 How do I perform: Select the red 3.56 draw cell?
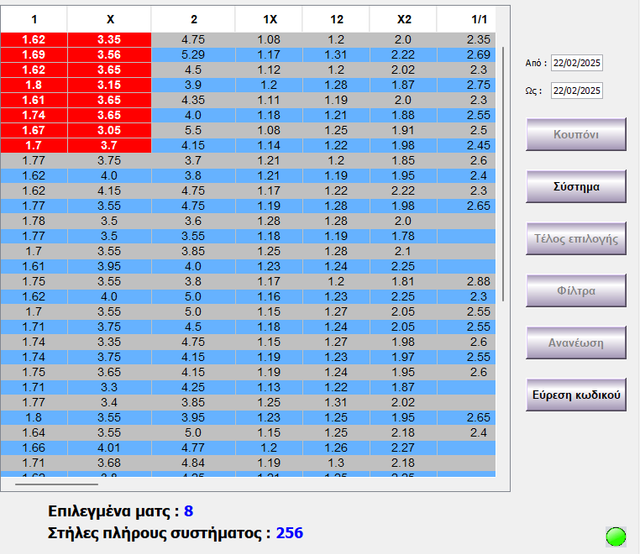pyautogui.click(x=109, y=55)
